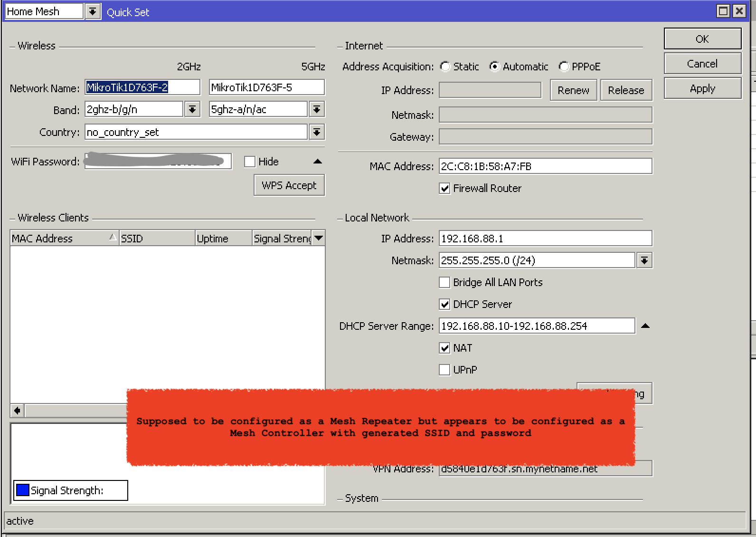Select PPPoE address acquisition

pyautogui.click(x=564, y=67)
